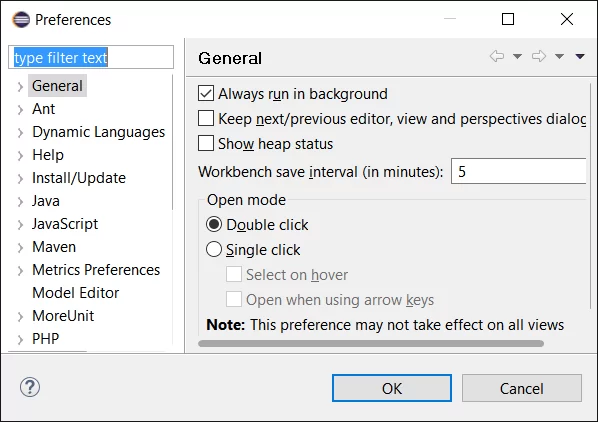Screen dimensions: 598x422
Task: Open the forward history dropdown arrow
Action: (x=559, y=56)
